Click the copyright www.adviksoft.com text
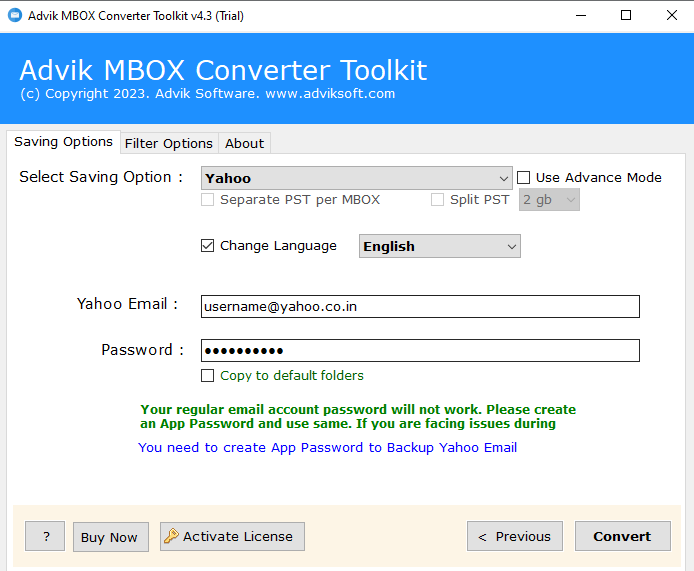Viewport: 694px width, 571px height. [x=208, y=94]
